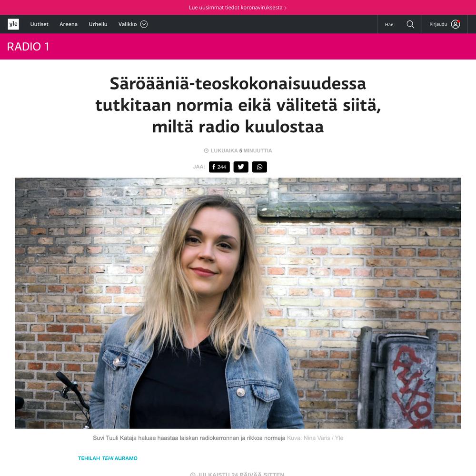Open the coronavirus latest info link
476x476 pixels.
[x=236, y=8]
